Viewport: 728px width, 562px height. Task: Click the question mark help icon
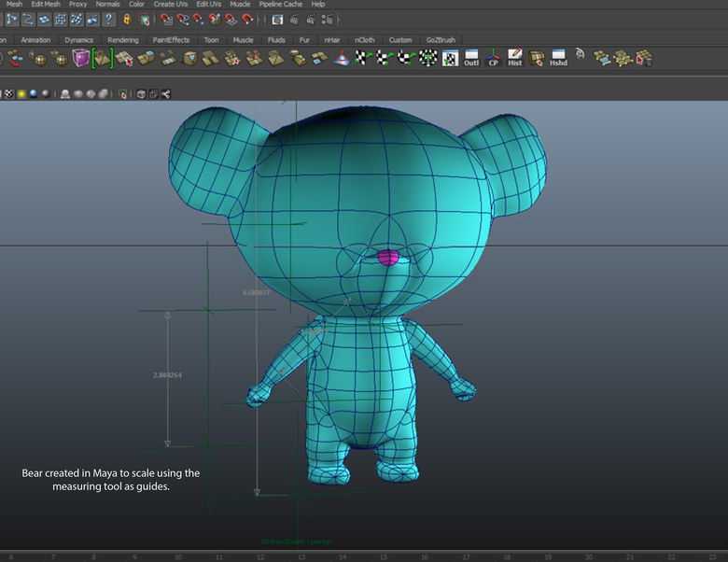click(109, 19)
